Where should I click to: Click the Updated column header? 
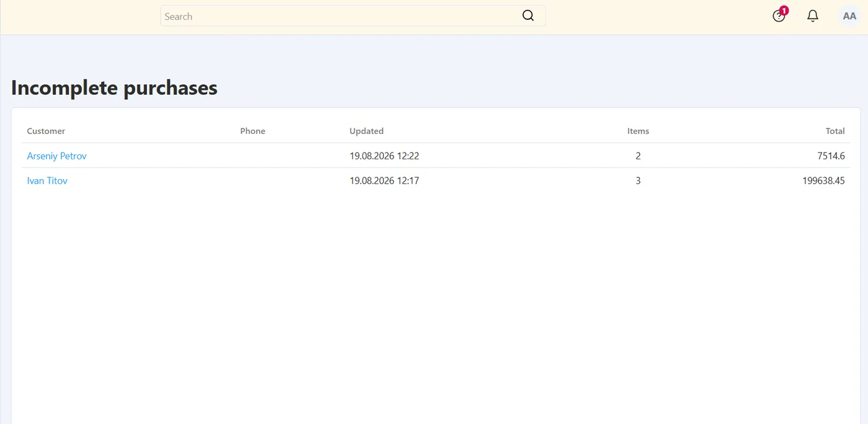pyautogui.click(x=366, y=131)
